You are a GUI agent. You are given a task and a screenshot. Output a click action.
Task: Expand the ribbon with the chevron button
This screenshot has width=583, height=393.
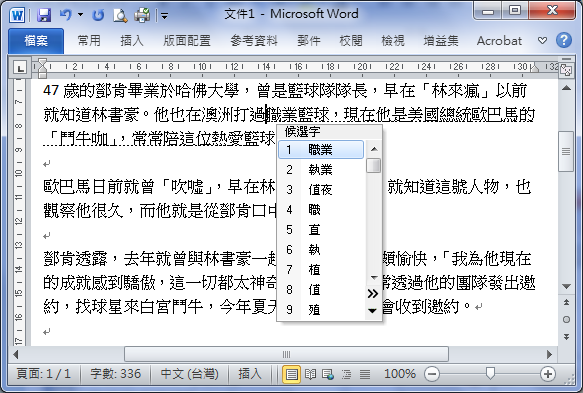[542, 40]
